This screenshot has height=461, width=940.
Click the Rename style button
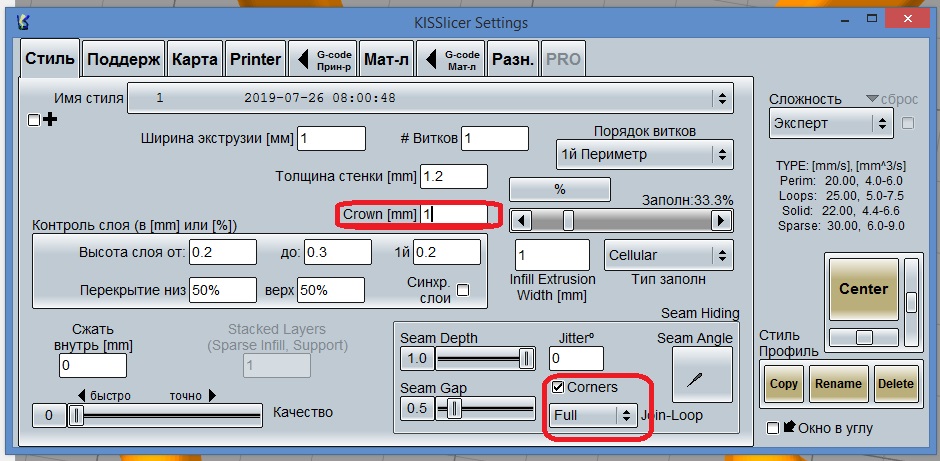coord(839,384)
